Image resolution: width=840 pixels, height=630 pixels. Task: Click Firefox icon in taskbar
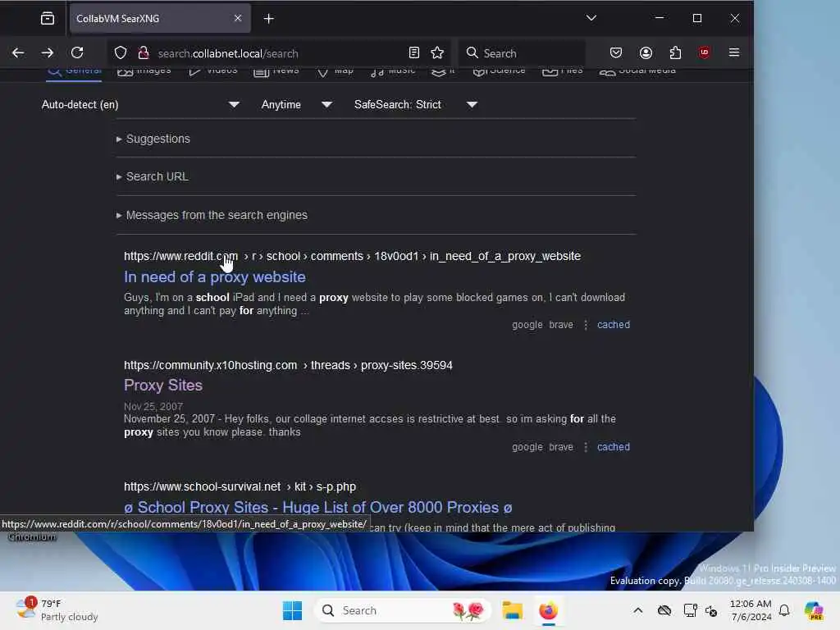click(548, 610)
